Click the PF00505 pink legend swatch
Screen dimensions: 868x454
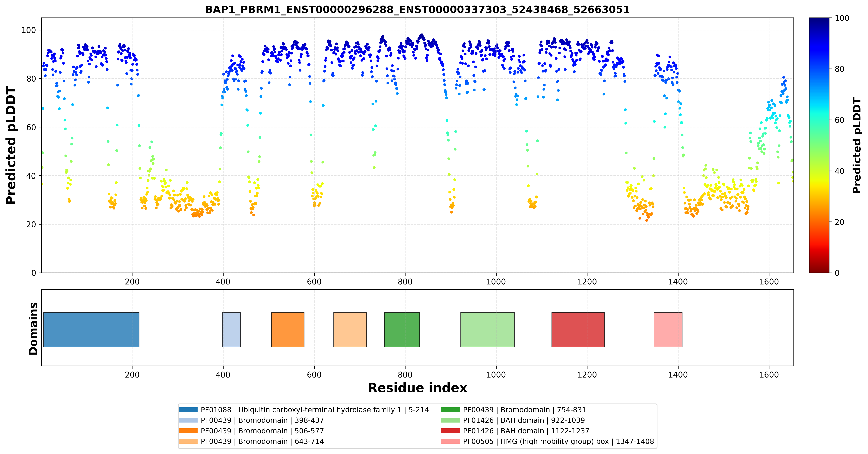(x=450, y=442)
